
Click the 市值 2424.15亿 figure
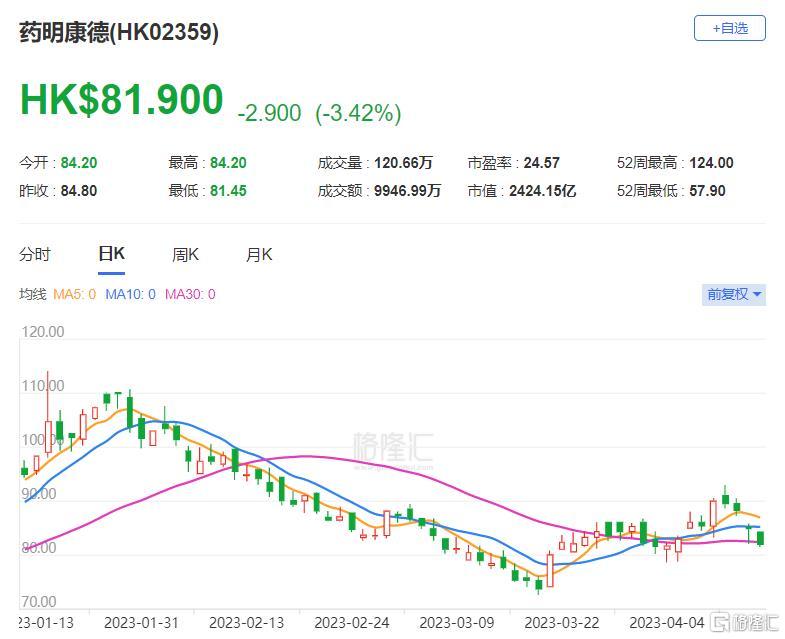[x=542, y=191]
